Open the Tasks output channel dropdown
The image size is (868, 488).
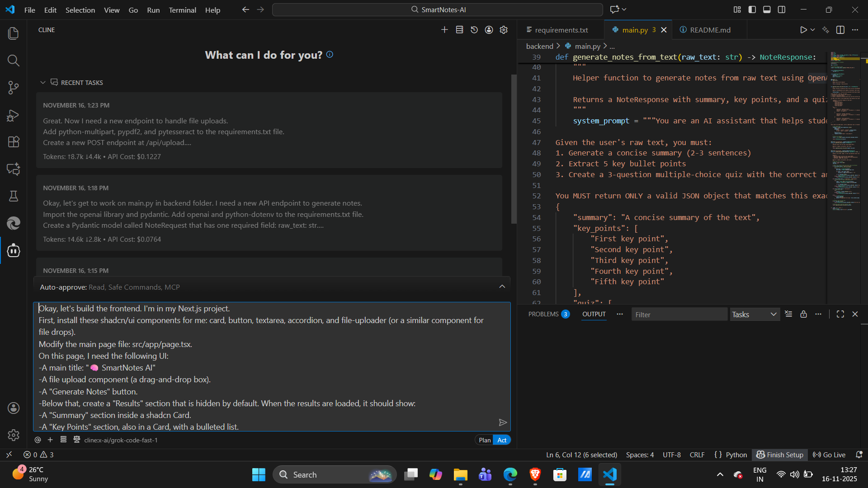[x=754, y=314]
